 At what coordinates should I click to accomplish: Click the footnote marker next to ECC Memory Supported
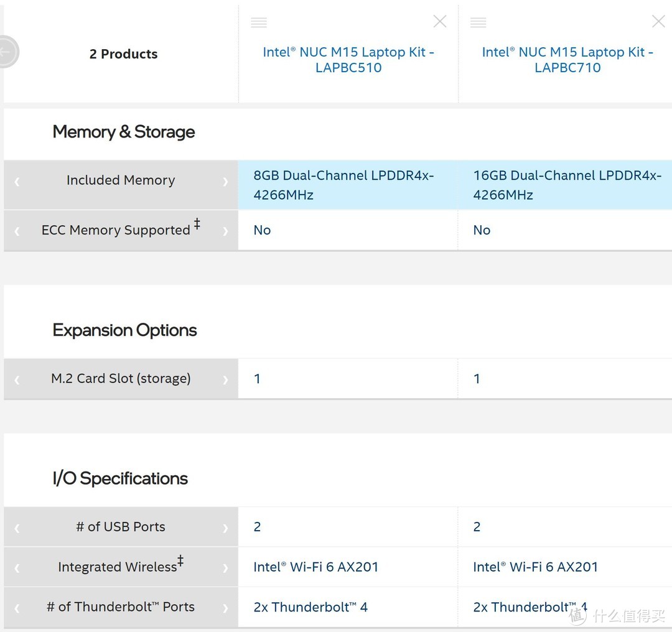pos(197,225)
